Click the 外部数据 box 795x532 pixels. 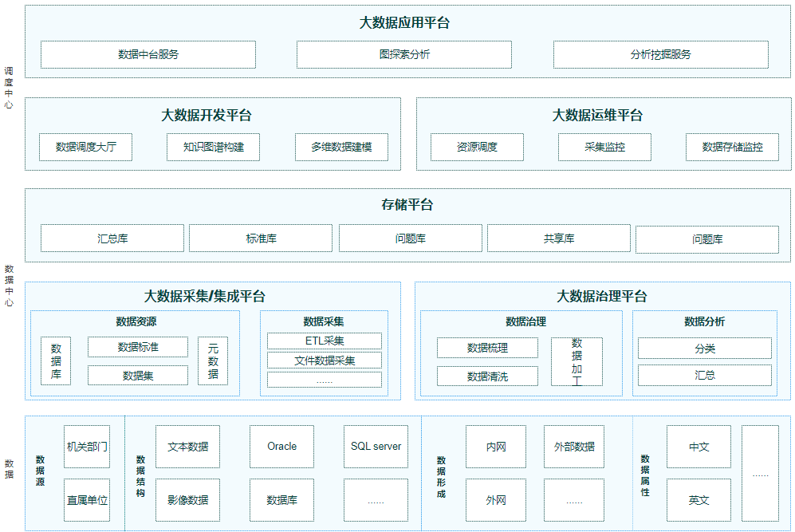(574, 447)
